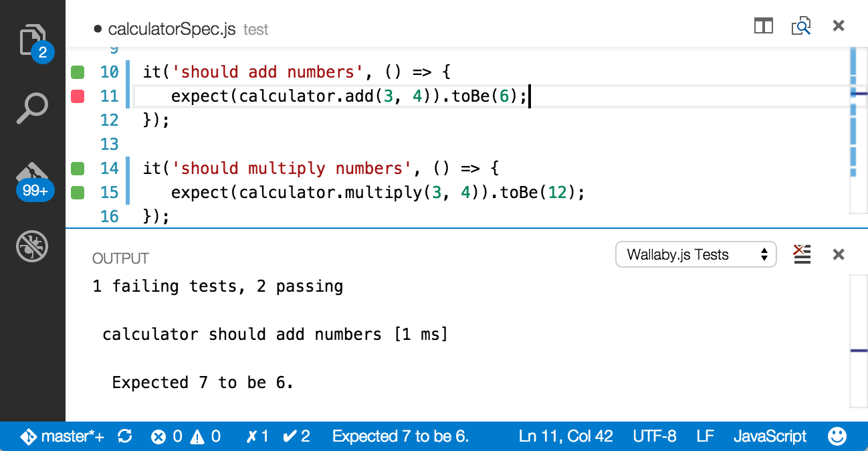Open the Search magnifier in activity bar
This screenshot has width=868, height=451.
coord(32,108)
